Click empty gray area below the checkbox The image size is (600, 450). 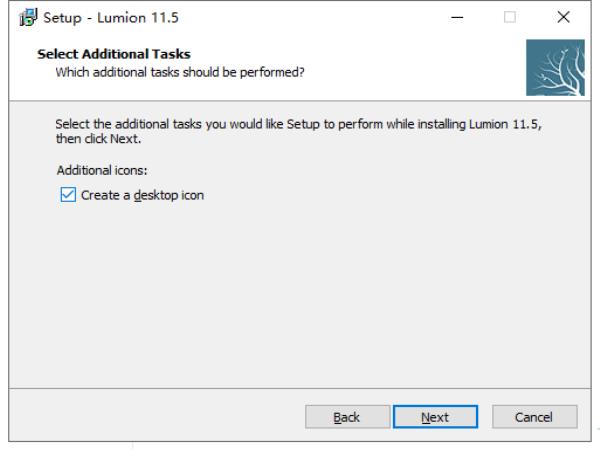298,291
